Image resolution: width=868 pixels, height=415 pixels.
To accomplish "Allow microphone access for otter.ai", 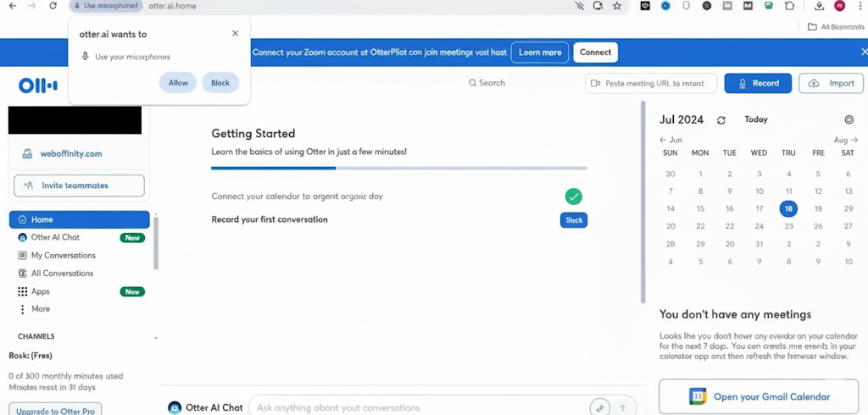I will point(178,83).
